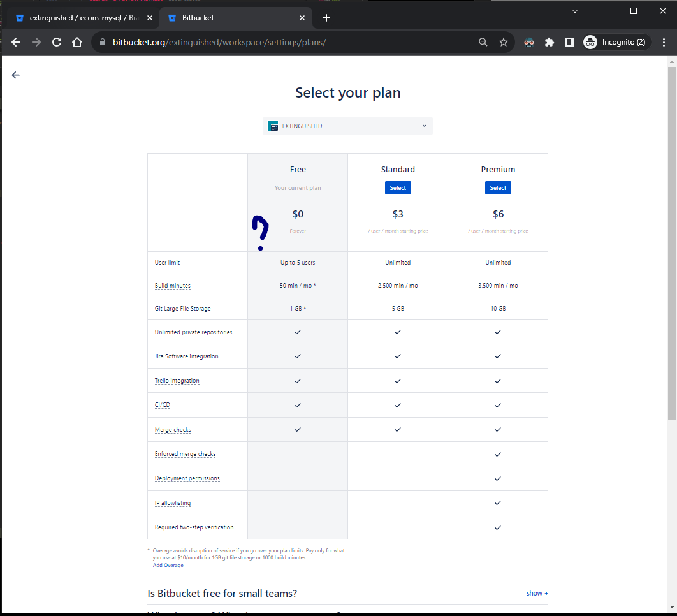Click the browser forward button
Screen dimensions: 677x616
(x=36, y=42)
